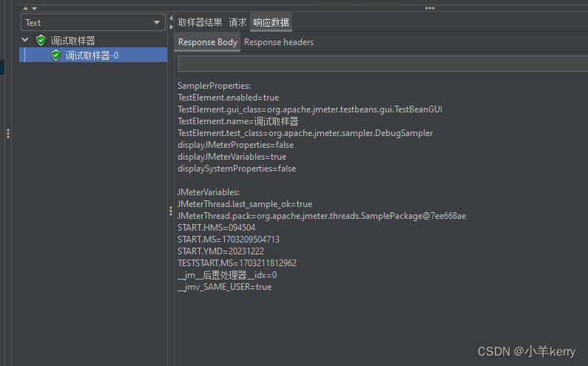588x366 pixels.
Task: Click the line JMeterThread.last_sample_ok=true
Action: [x=245, y=204]
